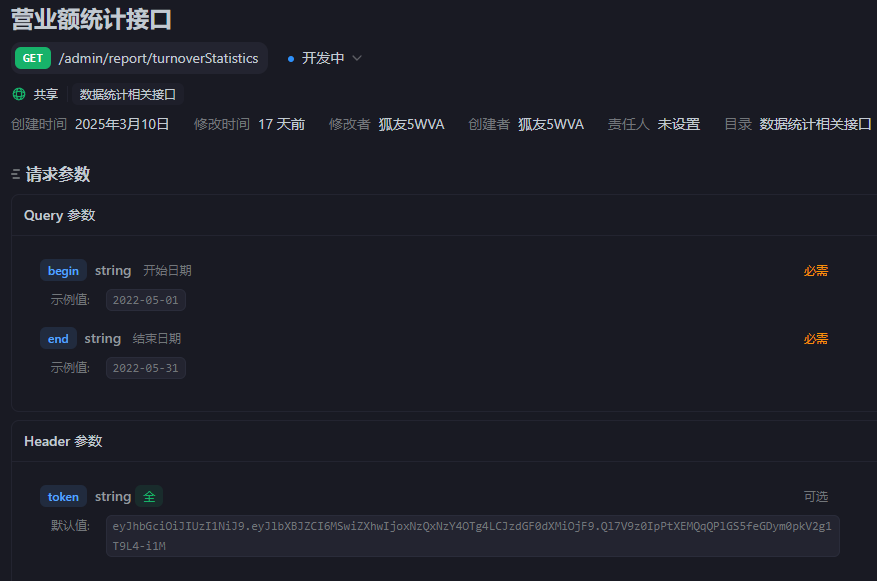Screen dimensions: 877x581
Task: Click the green globe 共享 icon
Action: pyautogui.click(x=19, y=94)
